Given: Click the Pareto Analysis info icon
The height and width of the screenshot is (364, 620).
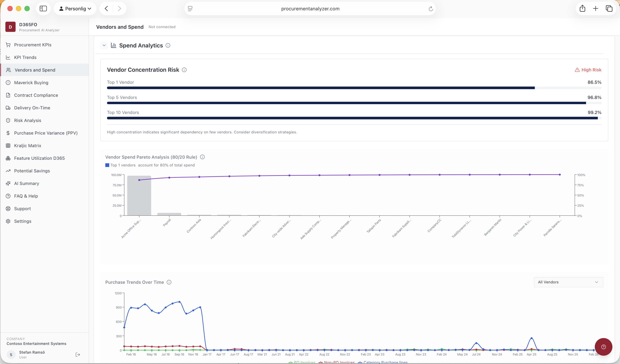Looking at the screenshot, I should pyautogui.click(x=202, y=157).
